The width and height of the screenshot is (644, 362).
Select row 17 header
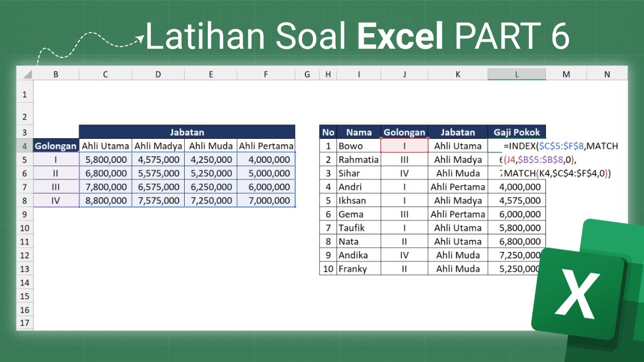point(25,323)
